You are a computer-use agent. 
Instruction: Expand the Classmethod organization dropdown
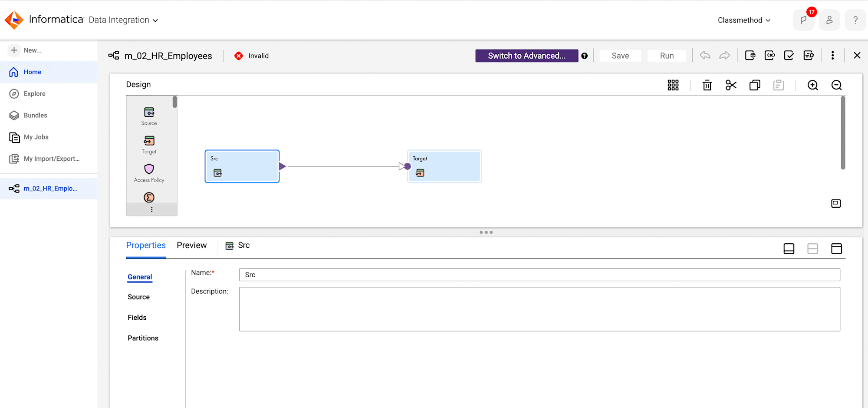(x=744, y=20)
